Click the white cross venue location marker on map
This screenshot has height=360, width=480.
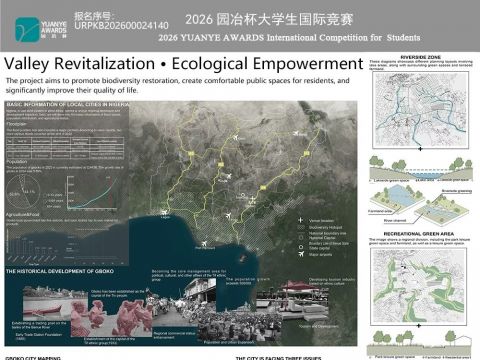pos(252,199)
